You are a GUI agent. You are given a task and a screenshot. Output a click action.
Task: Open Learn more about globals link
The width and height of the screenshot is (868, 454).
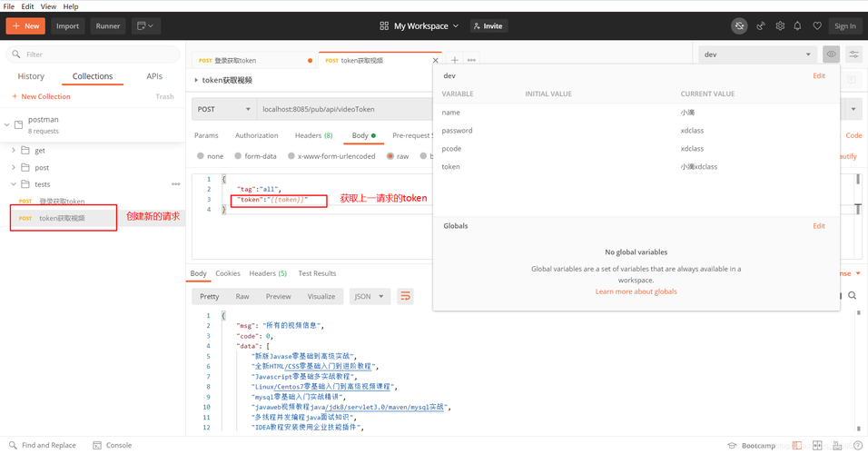[636, 291]
